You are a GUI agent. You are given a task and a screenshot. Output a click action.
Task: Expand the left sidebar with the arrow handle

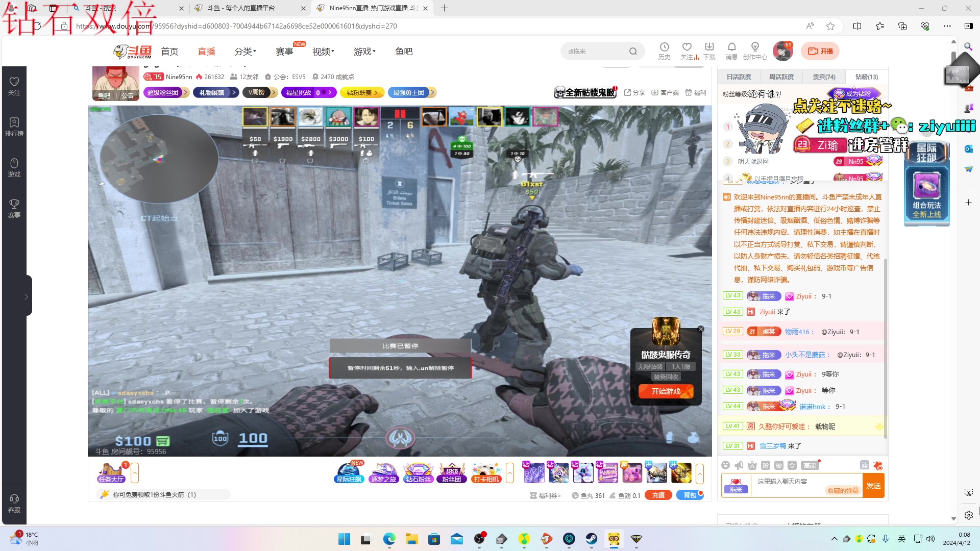click(27, 296)
